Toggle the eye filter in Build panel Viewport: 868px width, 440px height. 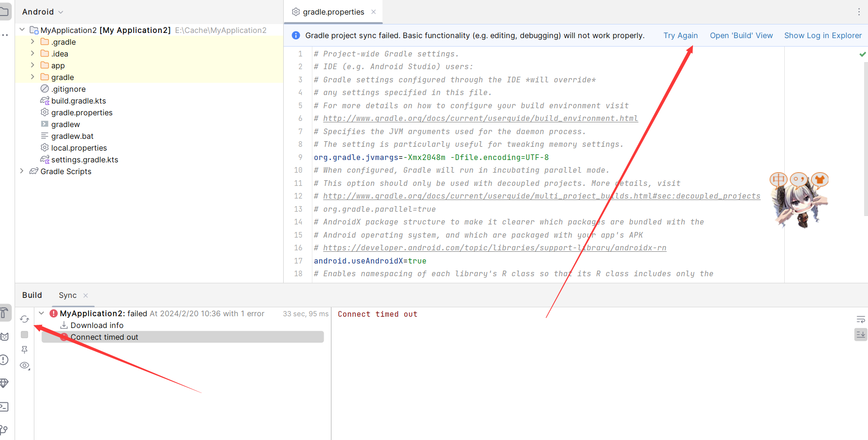(x=24, y=365)
